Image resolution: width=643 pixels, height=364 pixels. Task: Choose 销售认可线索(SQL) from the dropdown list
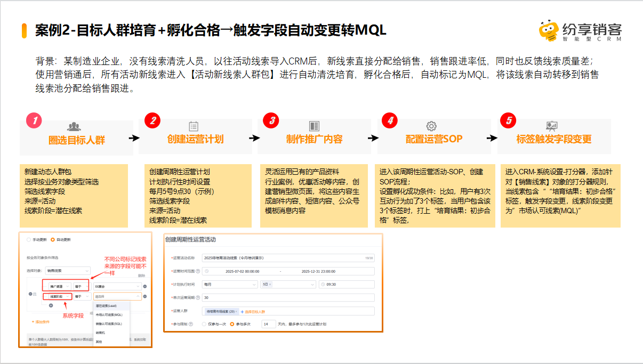pos(111,323)
